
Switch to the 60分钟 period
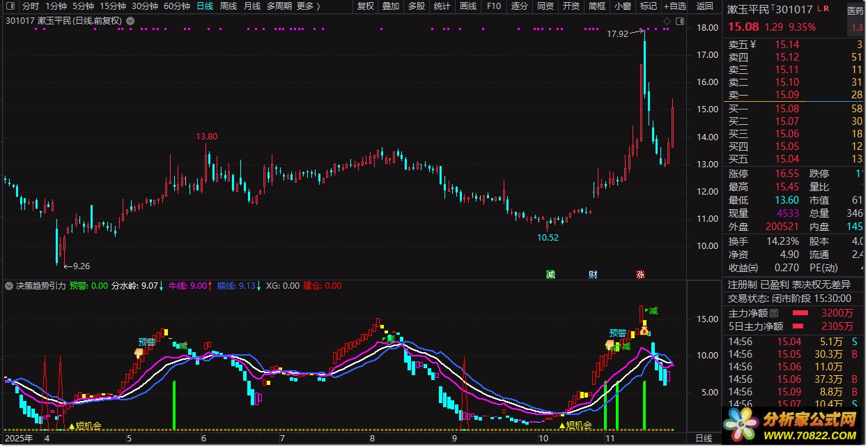click(177, 6)
